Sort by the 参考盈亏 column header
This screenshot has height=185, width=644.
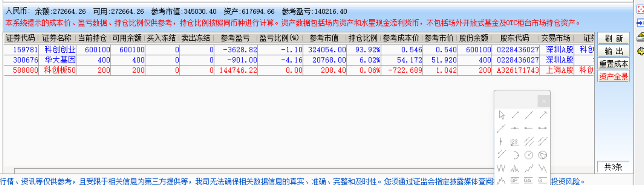[x=235, y=38]
